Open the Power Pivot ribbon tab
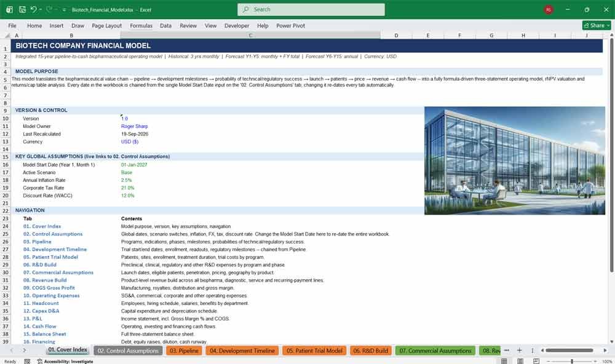 pos(291,25)
